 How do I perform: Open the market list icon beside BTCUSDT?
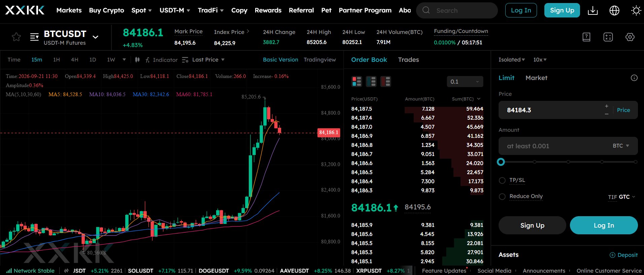[x=34, y=37]
